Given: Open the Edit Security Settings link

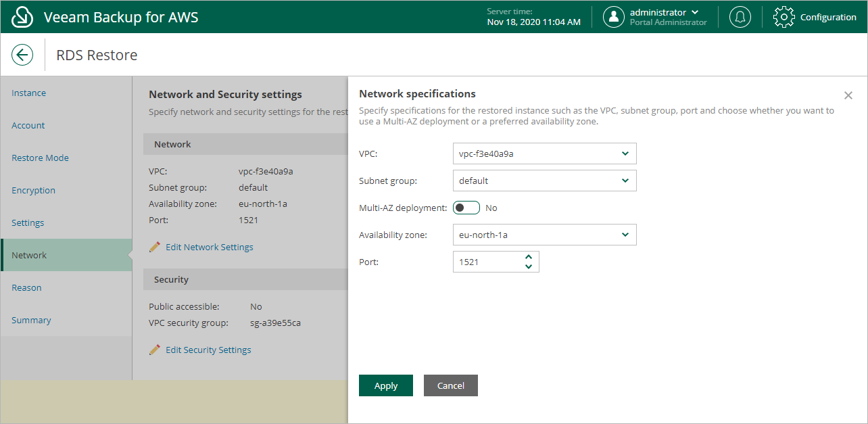Looking at the screenshot, I should click(208, 350).
